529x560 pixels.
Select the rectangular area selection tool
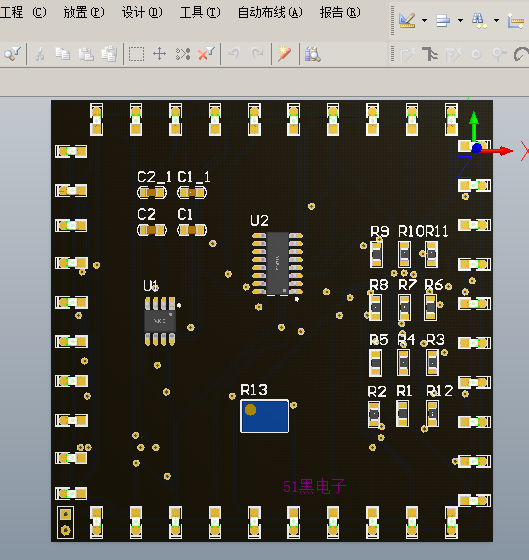point(136,54)
